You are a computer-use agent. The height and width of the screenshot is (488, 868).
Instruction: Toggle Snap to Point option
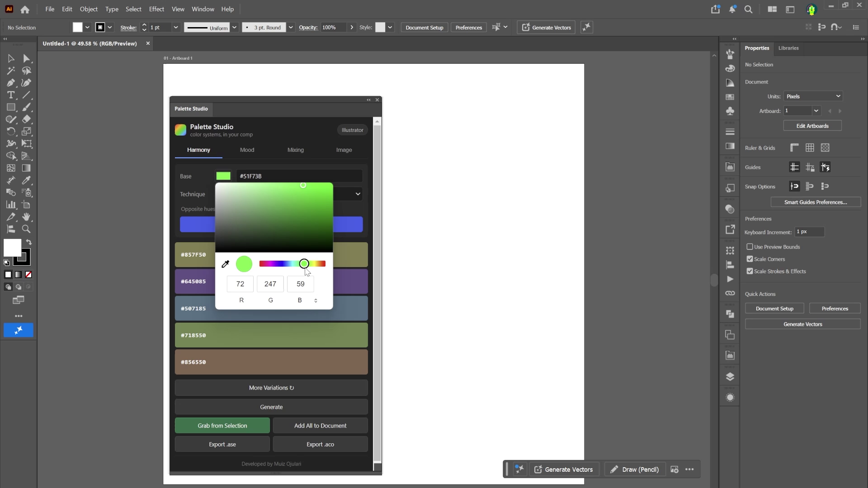(794, 186)
